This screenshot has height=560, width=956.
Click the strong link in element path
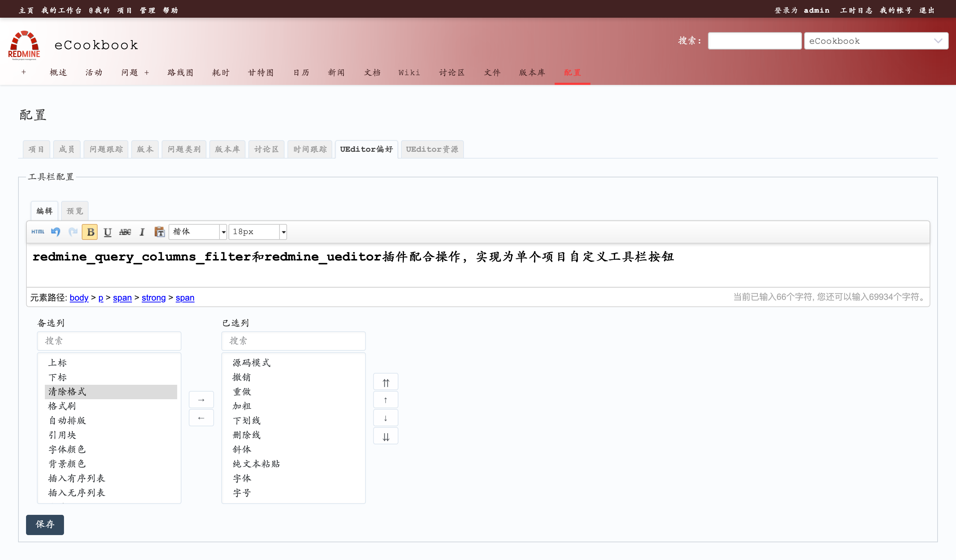coord(154,298)
